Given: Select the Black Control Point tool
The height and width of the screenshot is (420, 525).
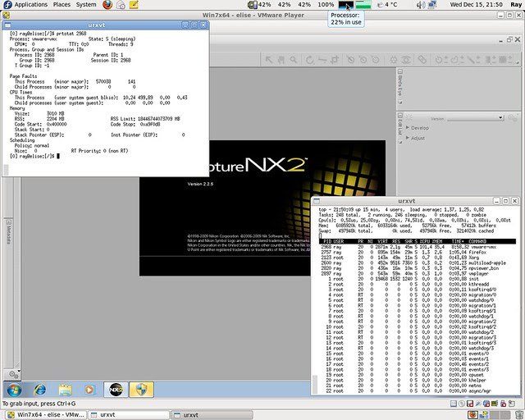Looking at the screenshot, I should point(350,60).
